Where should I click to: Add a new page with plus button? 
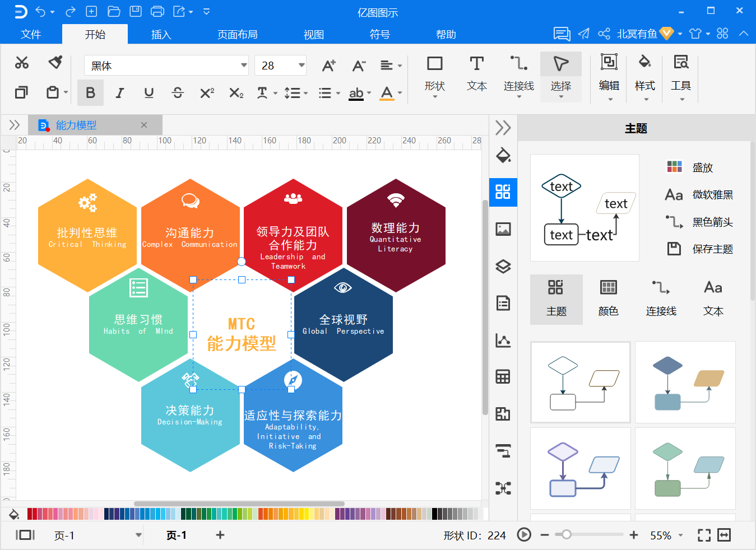click(x=220, y=535)
